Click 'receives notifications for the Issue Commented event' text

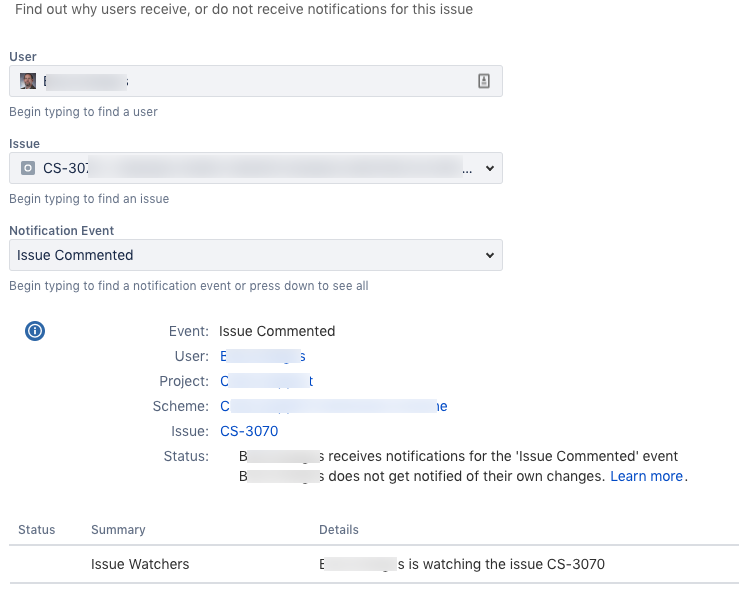click(x=503, y=456)
